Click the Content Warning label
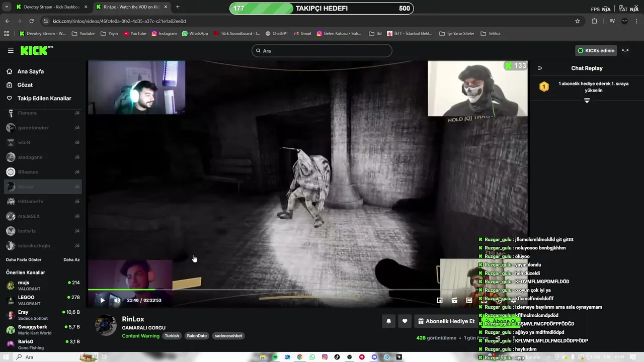644x362 pixels. [140, 336]
